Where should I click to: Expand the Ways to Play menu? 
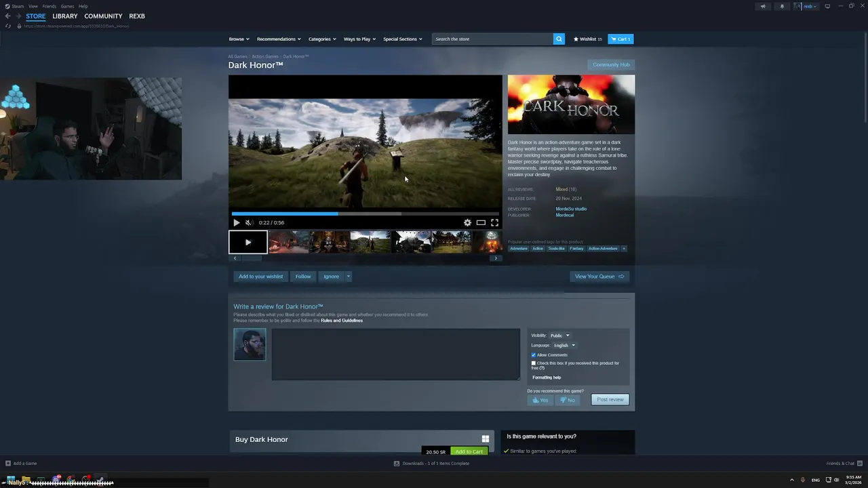359,39
